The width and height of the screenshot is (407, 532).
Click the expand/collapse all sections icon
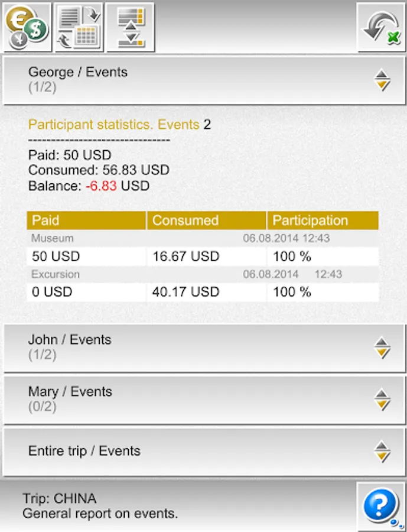click(131, 27)
